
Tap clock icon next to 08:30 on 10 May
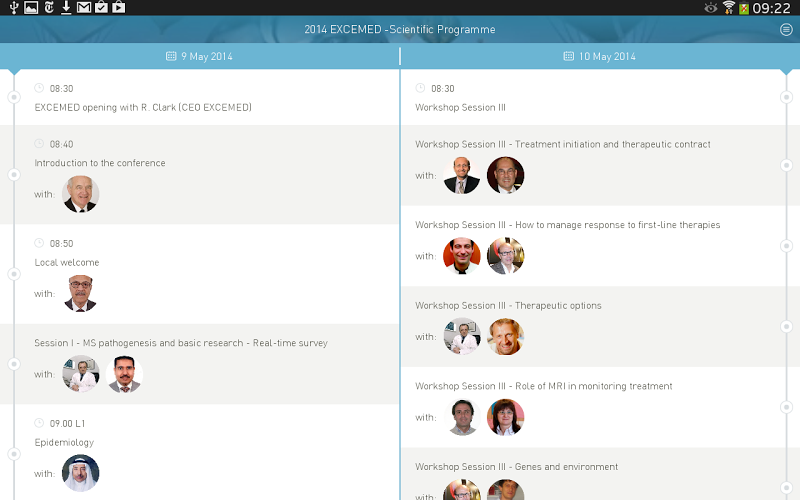pyautogui.click(x=420, y=88)
